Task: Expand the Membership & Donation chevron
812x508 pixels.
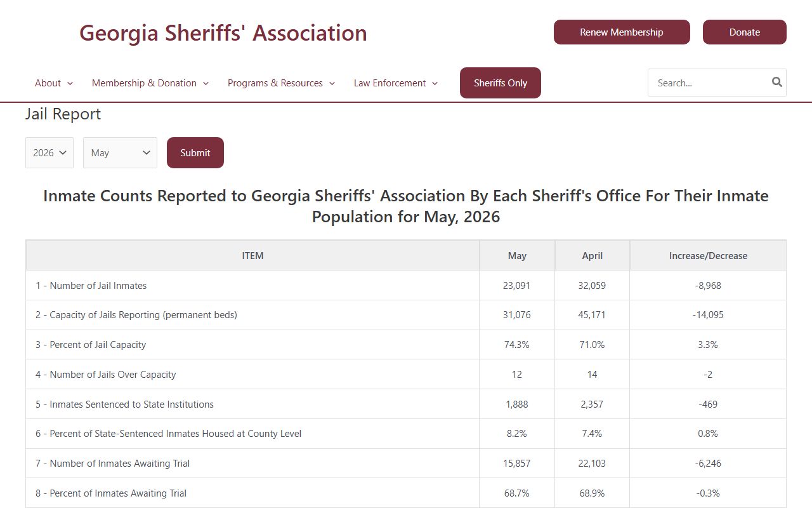Action: point(206,84)
